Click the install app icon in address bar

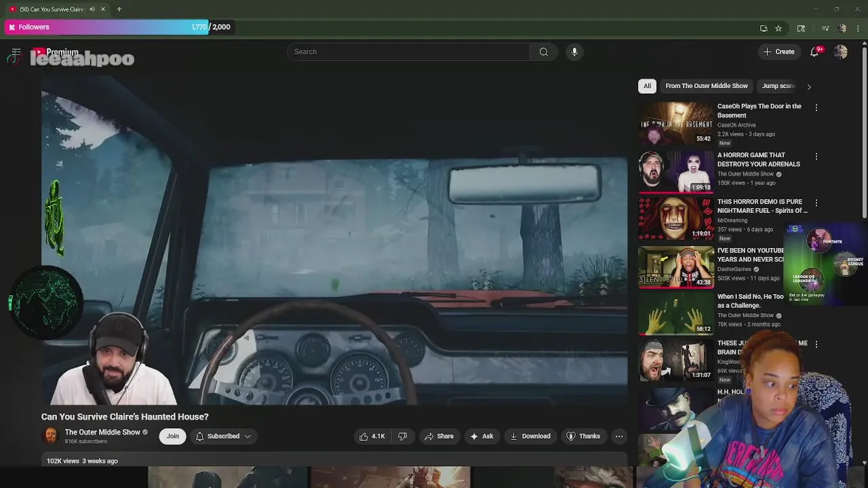coord(764,28)
